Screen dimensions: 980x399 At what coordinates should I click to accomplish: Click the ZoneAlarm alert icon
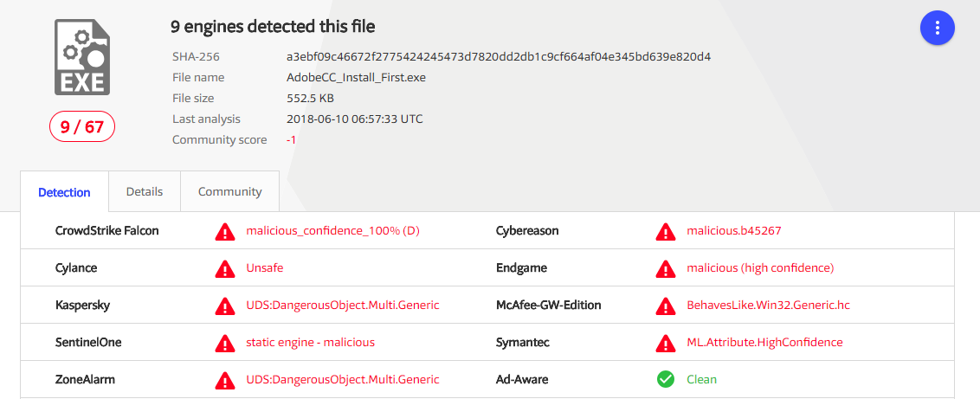pyautogui.click(x=225, y=380)
